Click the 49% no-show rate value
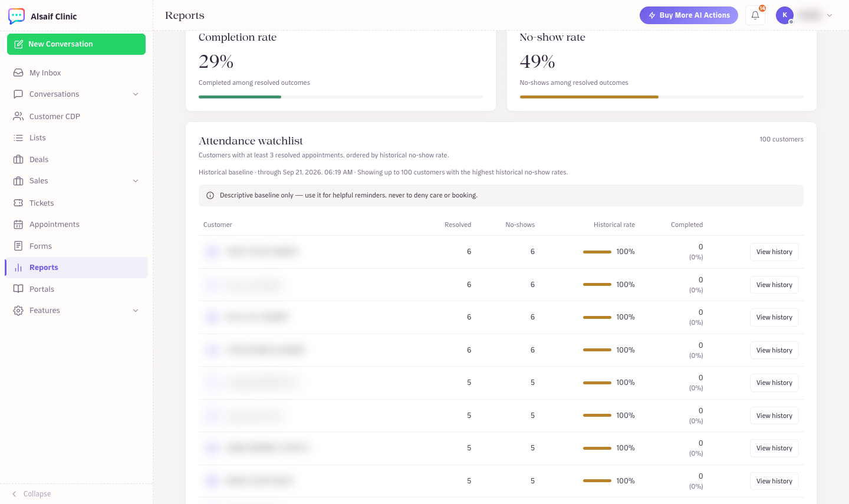Screen dimensions: 849x504 537,61
